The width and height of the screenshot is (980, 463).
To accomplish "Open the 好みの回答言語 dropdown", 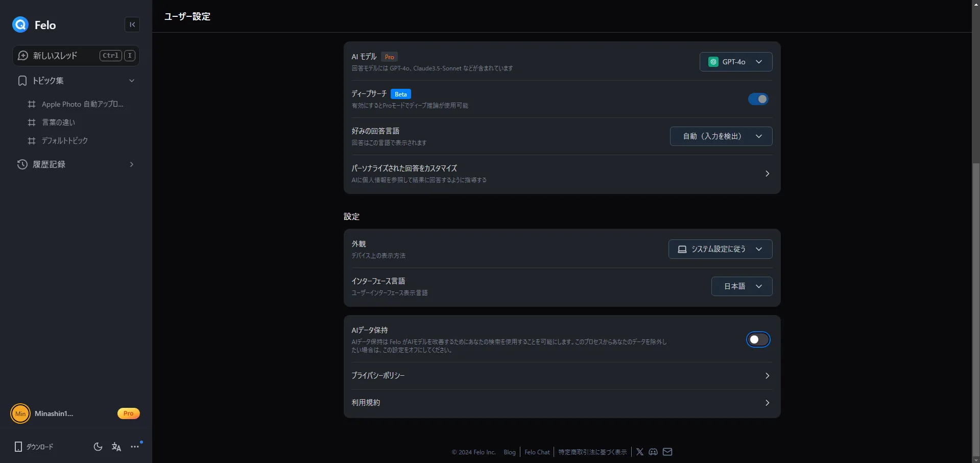I will pyautogui.click(x=721, y=136).
